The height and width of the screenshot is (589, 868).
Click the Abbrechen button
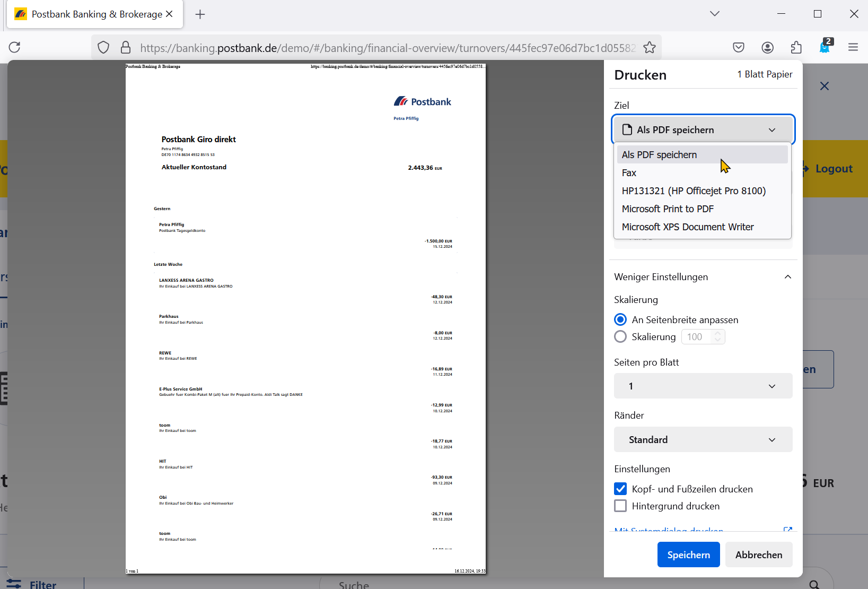[758, 555]
